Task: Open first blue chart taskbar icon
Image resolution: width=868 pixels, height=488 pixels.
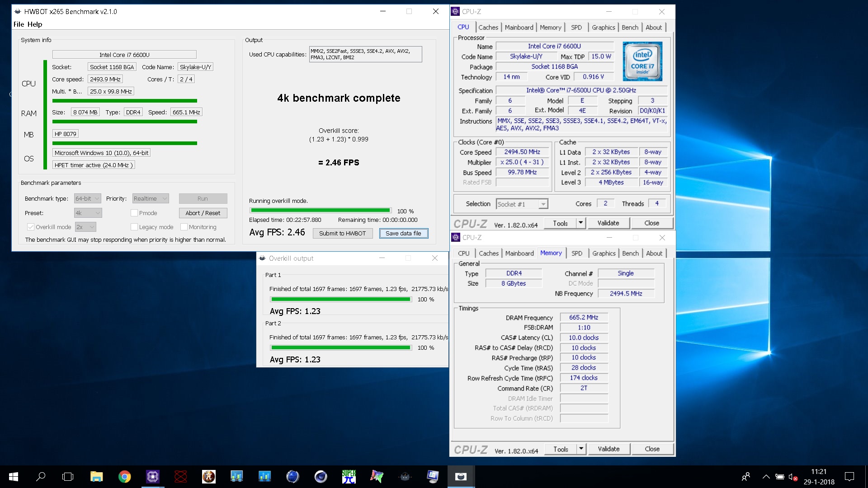Action: [236, 476]
